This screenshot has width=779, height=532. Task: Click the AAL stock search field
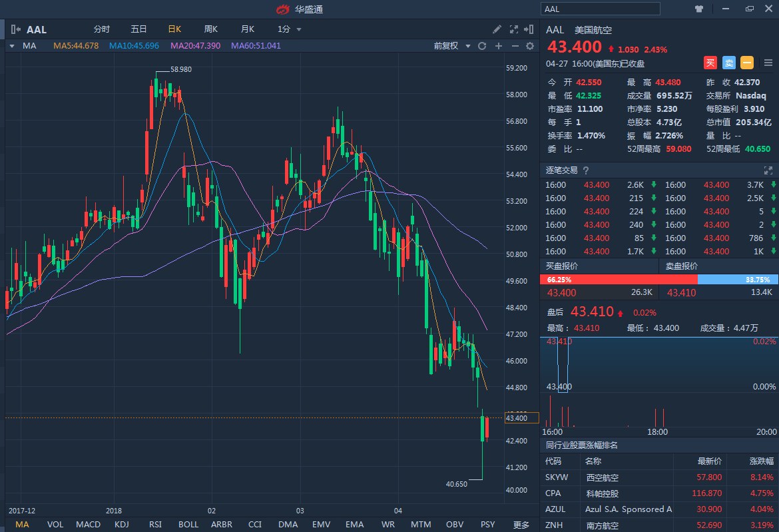tap(601, 9)
